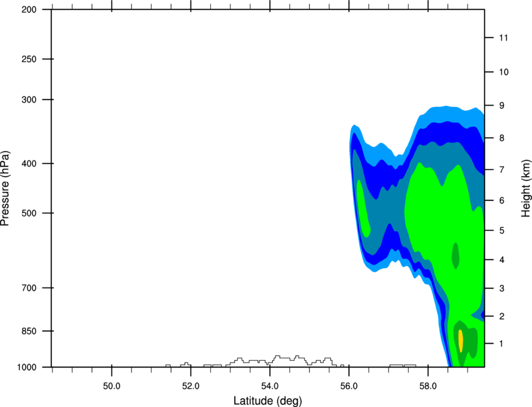Image resolution: width=532 pixels, height=407 pixels.
Task: Click the 58.0 latitude tick label
Action: 428,386
